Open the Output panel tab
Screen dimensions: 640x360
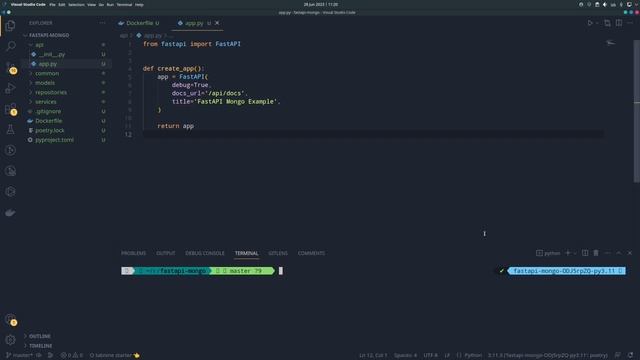click(166, 253)
